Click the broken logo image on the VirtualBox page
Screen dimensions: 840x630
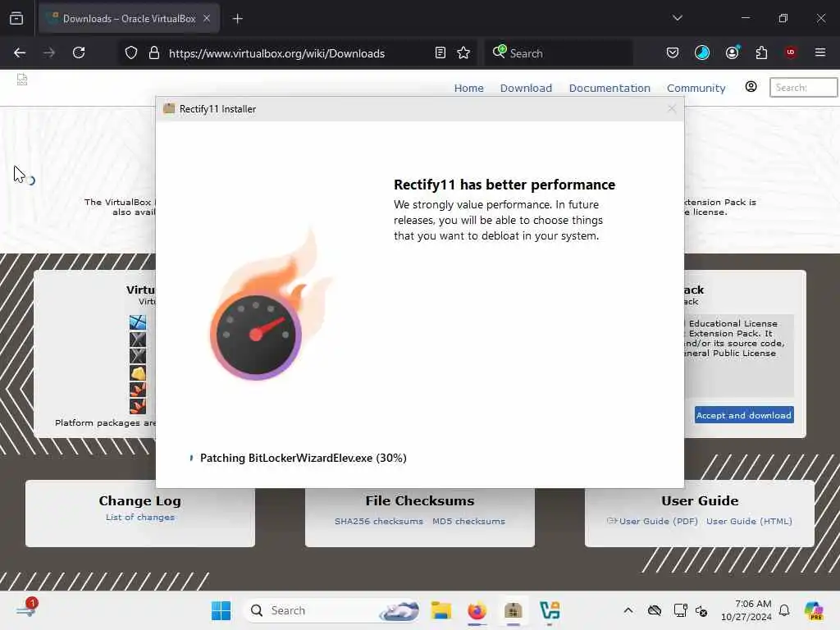point(22,80)
